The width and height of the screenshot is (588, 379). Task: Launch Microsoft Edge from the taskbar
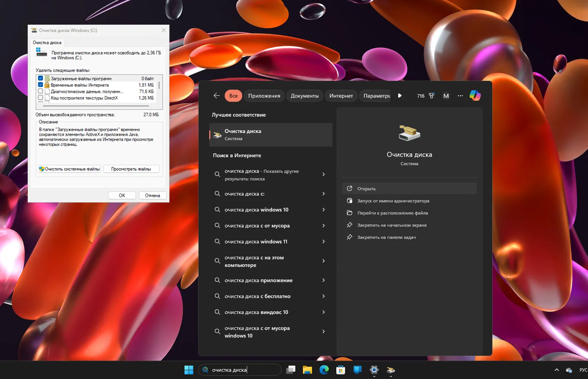324,370
